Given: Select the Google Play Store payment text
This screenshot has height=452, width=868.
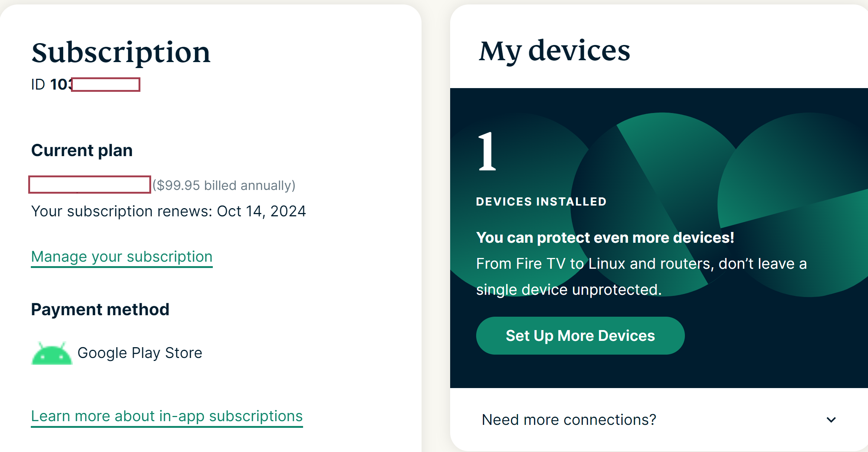Looking at the screenshot, I should point(140,353).
